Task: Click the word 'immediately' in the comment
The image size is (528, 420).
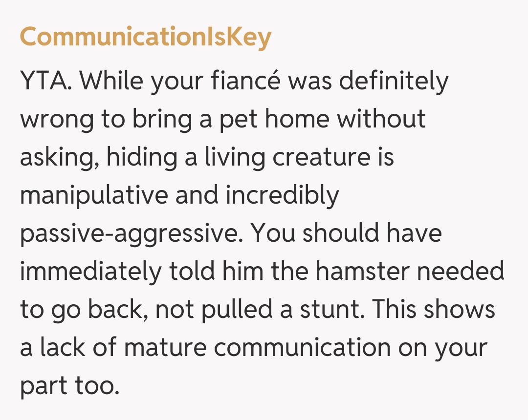Action: [x=90, y=271]
